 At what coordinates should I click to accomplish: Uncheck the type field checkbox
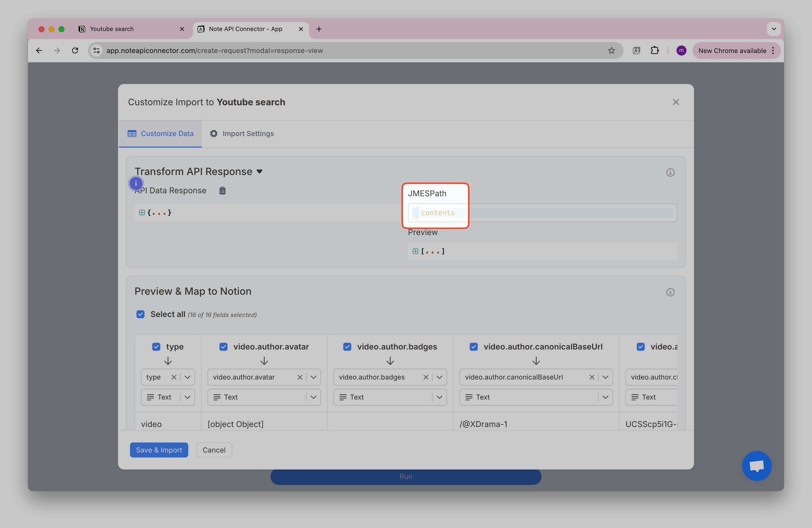pyautogui.click(x=156, y=346)
